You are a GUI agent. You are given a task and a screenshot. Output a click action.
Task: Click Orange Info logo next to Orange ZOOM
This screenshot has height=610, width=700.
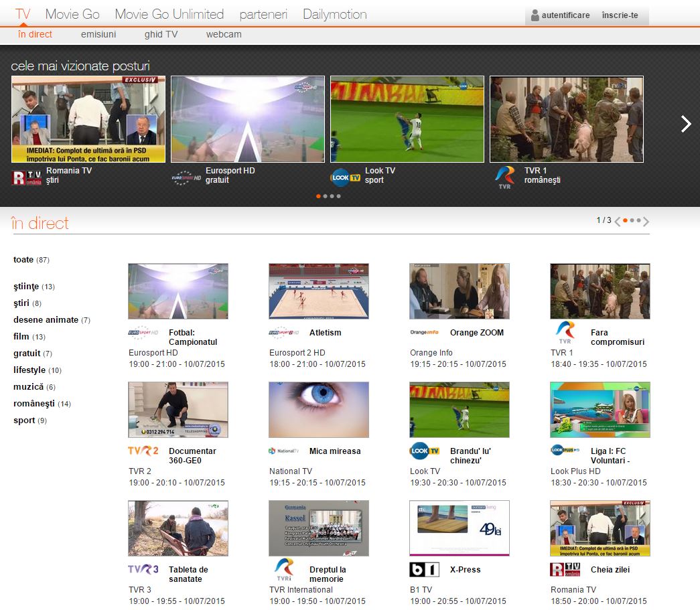(x=425, y=332)
